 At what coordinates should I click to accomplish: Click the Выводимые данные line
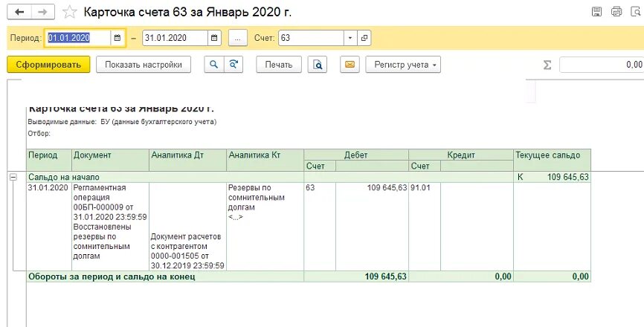pos(122,122)
